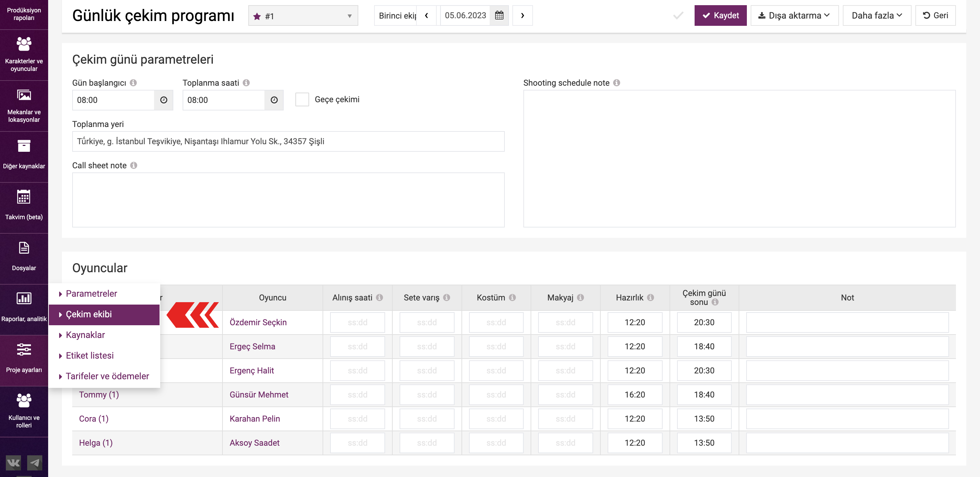Viewport: 980px width, 477px height.
Task: Click Diğer kaynaklar archive icon
Action: [24, 146]
